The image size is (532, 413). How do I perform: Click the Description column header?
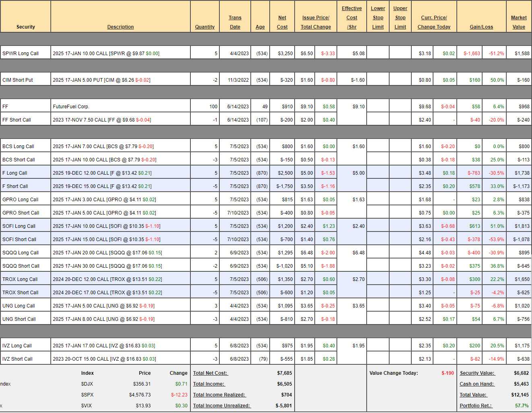120,27
